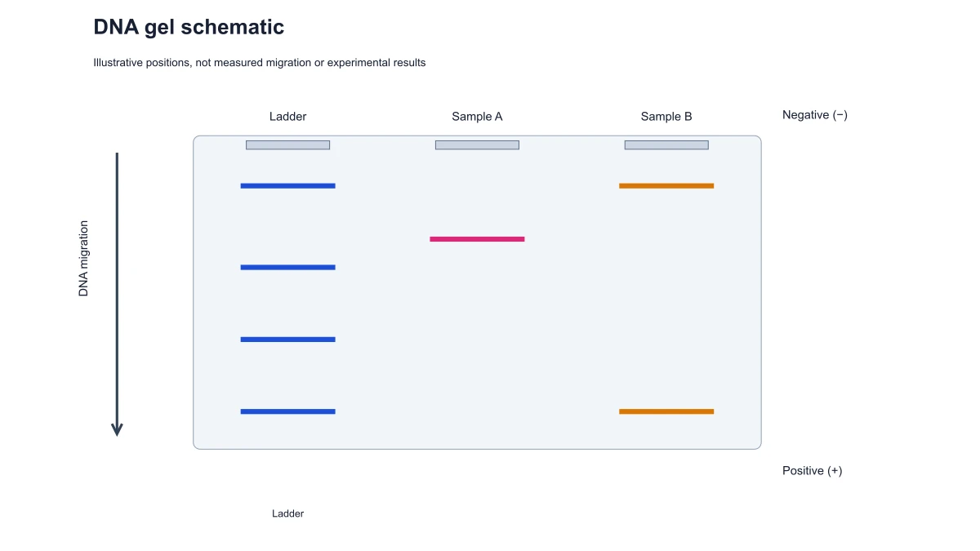Select the "Sample B" lane label

(x=666, y=117)
